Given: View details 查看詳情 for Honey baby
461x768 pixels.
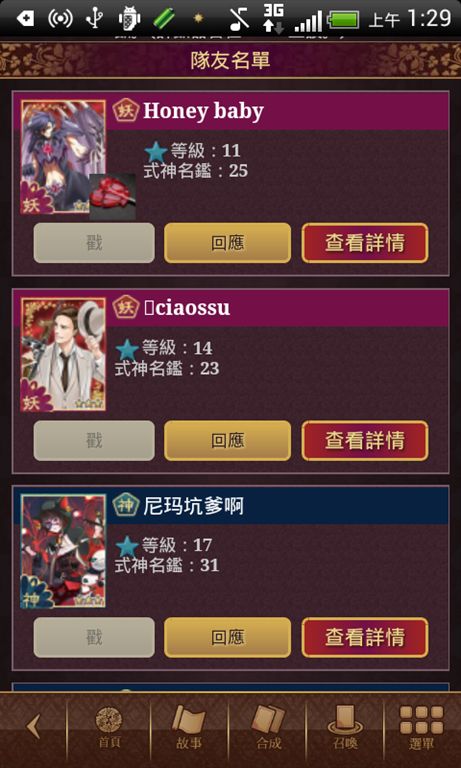Looking at the screenshot, I should 365,243.
